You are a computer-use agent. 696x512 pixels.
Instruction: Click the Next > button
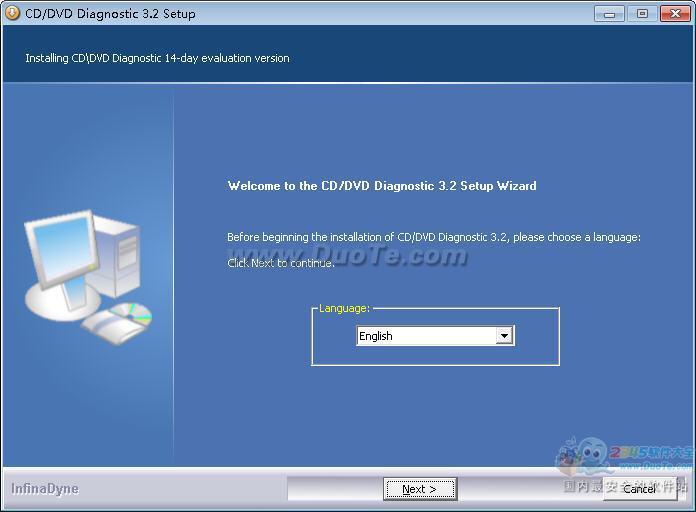click(420, 489)
